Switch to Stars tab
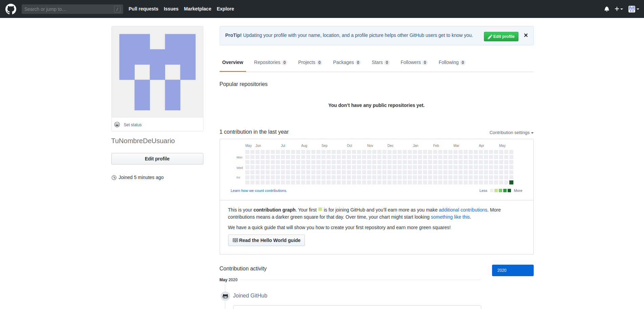The width and height of the screenshot is (644, 309). (380, 62)
